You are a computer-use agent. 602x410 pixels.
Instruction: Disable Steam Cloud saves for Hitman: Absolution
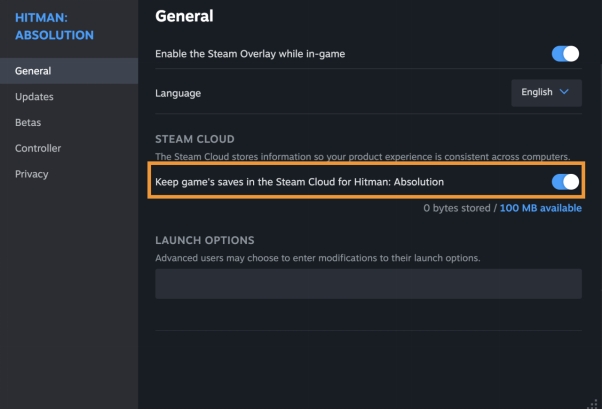(565, 182)
